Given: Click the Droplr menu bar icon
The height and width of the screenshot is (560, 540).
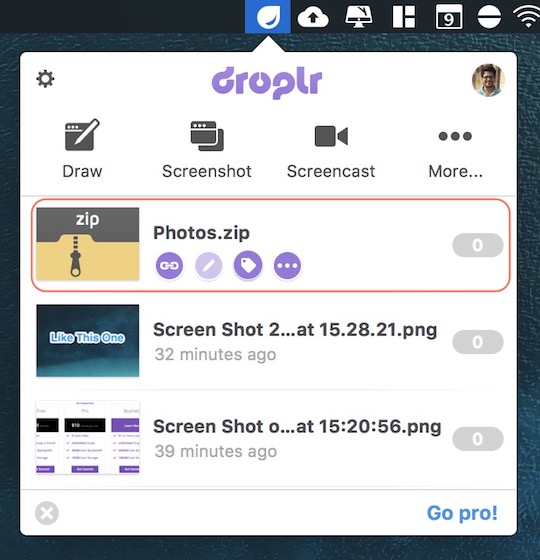Looking at the screenshot, I should (268, 16).
